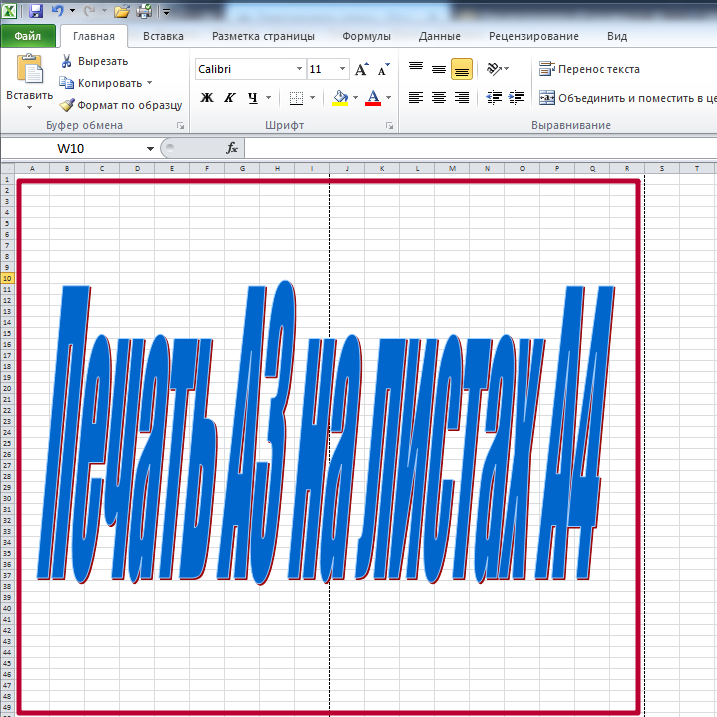Click the Save icon in quick access toolbar
This screenshot has height=717, width=717.
coord(36,12)
